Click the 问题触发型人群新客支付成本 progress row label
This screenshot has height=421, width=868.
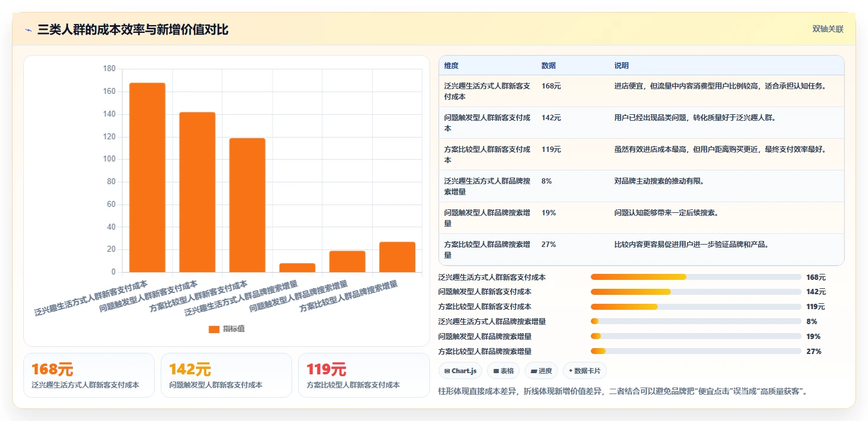point(484,292)
